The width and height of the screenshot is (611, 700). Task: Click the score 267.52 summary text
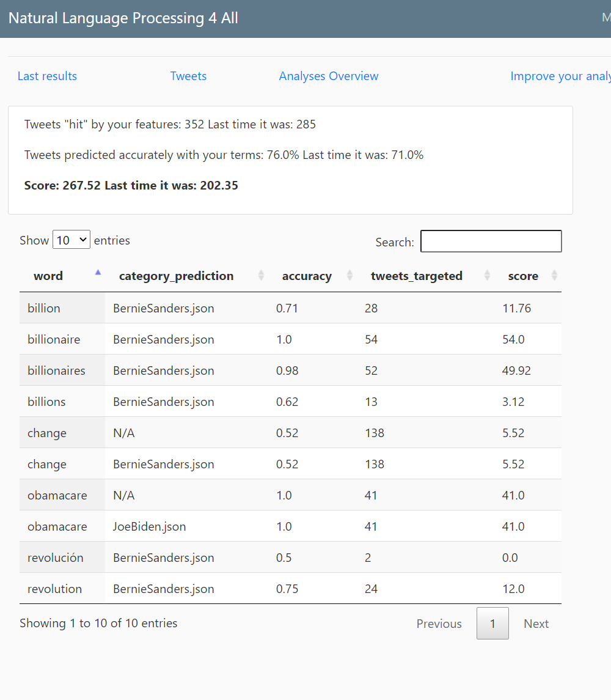[131, 185]
